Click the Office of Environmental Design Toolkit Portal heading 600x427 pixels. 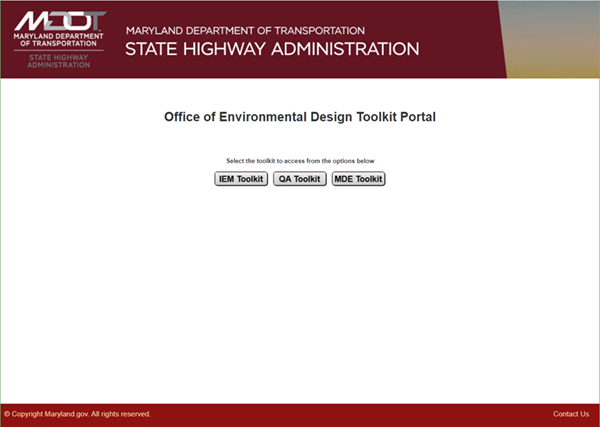point(300,117)
